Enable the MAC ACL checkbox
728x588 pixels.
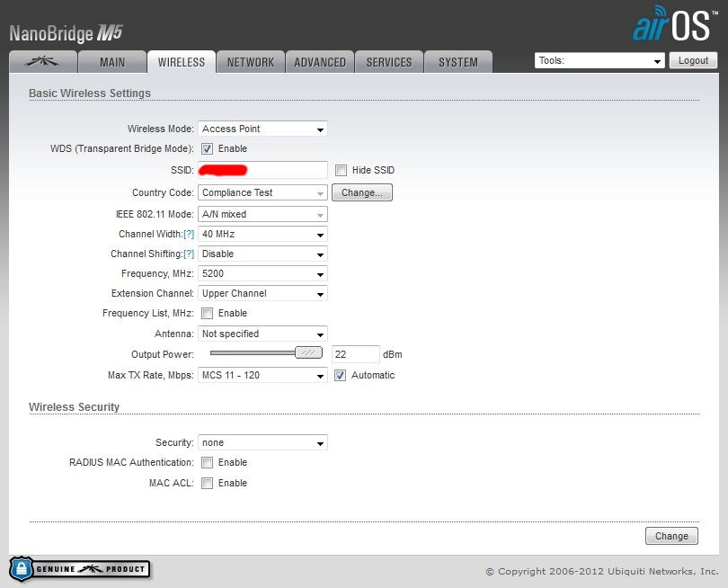(207, 483)
